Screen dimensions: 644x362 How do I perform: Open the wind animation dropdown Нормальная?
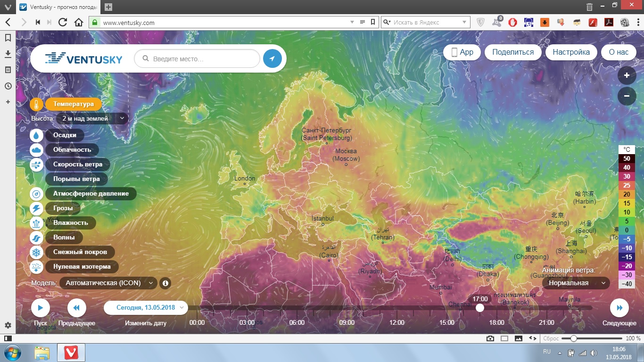coord(575,283)
